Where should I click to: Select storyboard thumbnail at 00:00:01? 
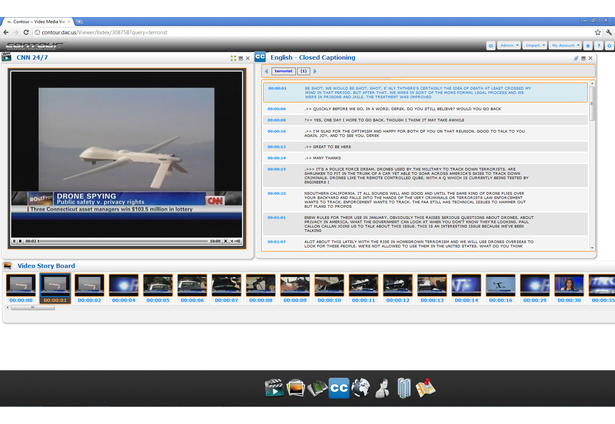55,285
